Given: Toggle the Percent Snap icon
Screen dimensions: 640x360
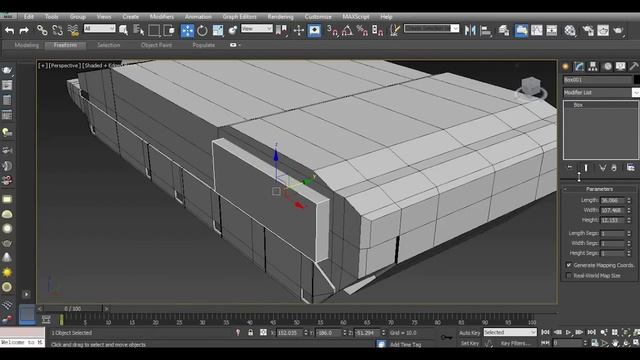Looking at the screenshot, I should click(x=362, y=30).
